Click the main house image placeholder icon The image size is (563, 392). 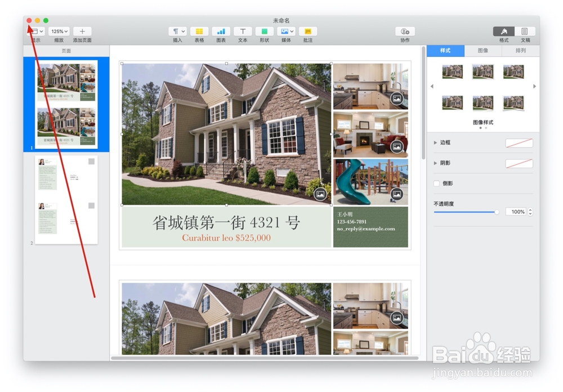[320, 194]
